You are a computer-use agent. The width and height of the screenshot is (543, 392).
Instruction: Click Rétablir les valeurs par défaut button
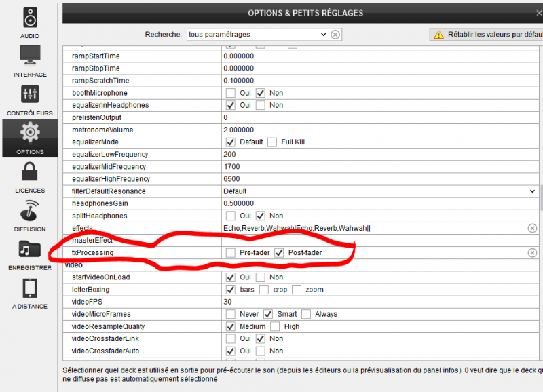pos(486,35)
